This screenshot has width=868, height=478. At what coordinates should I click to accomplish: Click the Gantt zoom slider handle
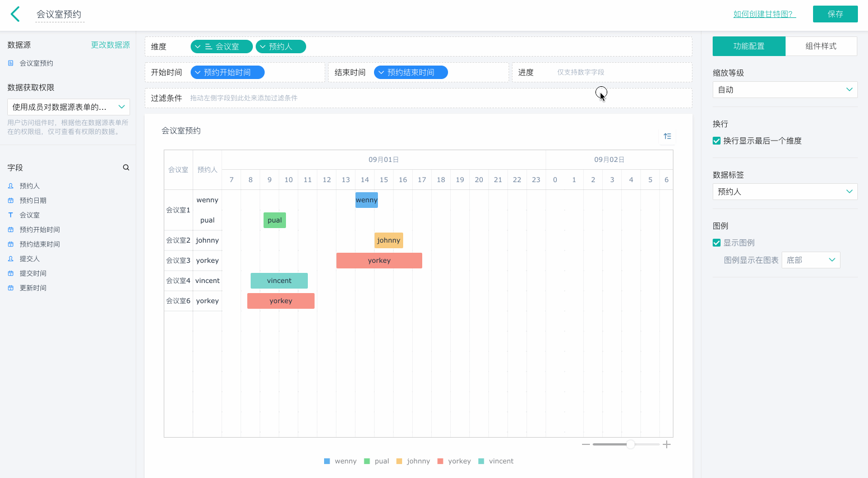click(631, 444)
